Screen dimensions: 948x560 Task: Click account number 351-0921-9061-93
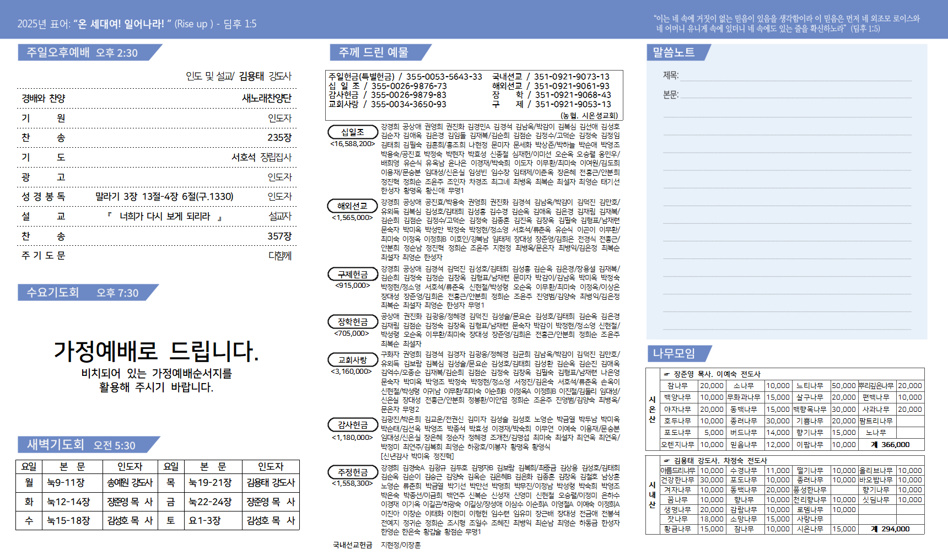point(572,86)
